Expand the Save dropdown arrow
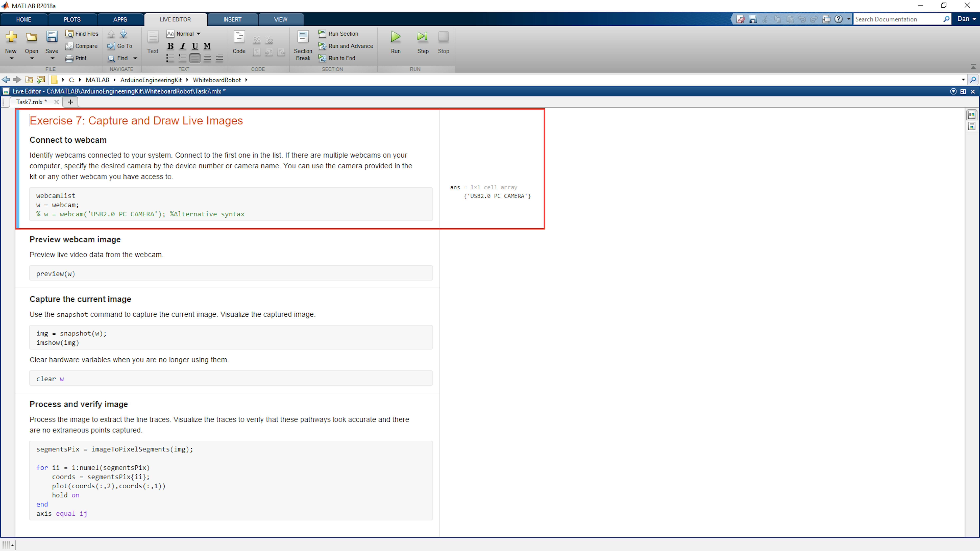The height and width of the screenshot is (551, 980). pyautogui.click(x=52, y=59)
